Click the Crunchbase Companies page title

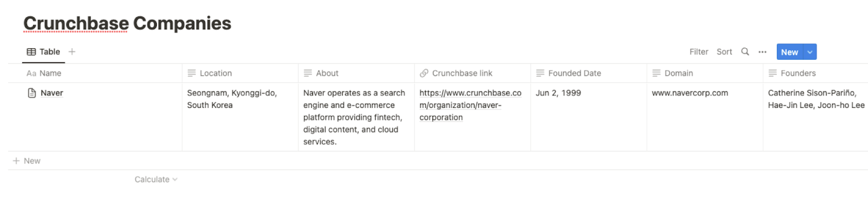coord(127,23)
